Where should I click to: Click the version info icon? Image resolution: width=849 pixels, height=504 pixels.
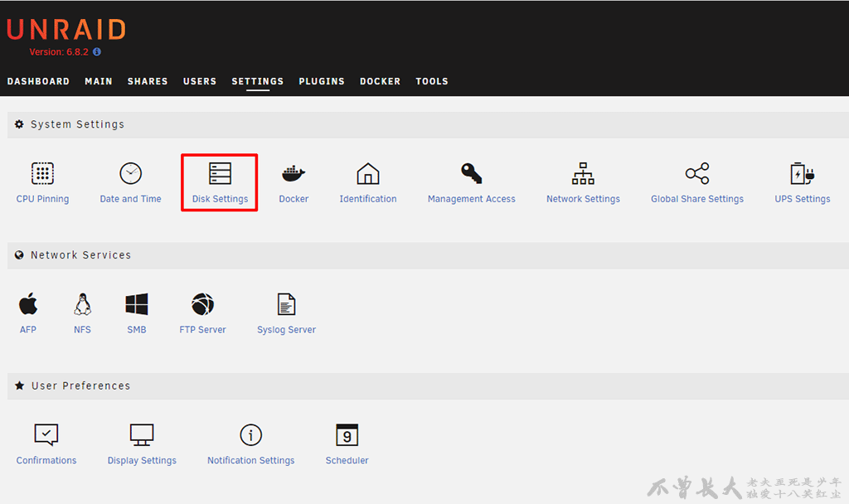(x=97, y=52)
